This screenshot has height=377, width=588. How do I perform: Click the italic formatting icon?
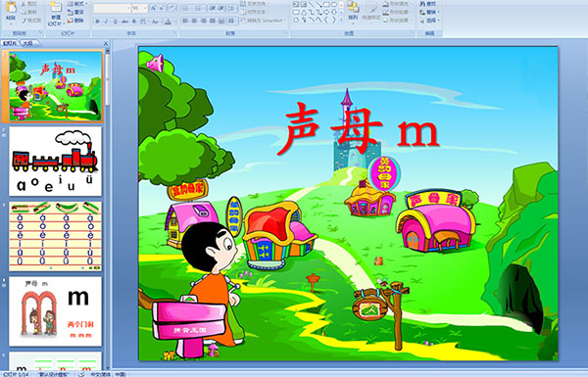click(x=106, y=22)
